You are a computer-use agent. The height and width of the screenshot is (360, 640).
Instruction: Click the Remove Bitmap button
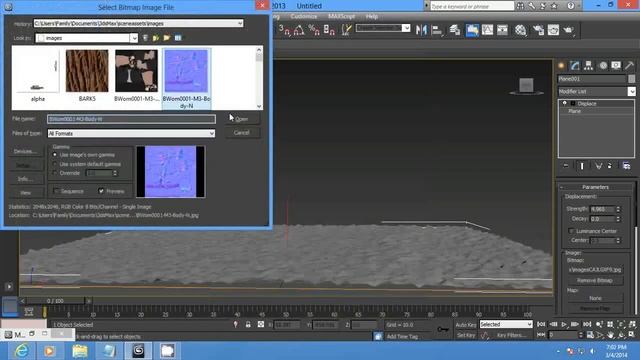click(x=595, y=280)
